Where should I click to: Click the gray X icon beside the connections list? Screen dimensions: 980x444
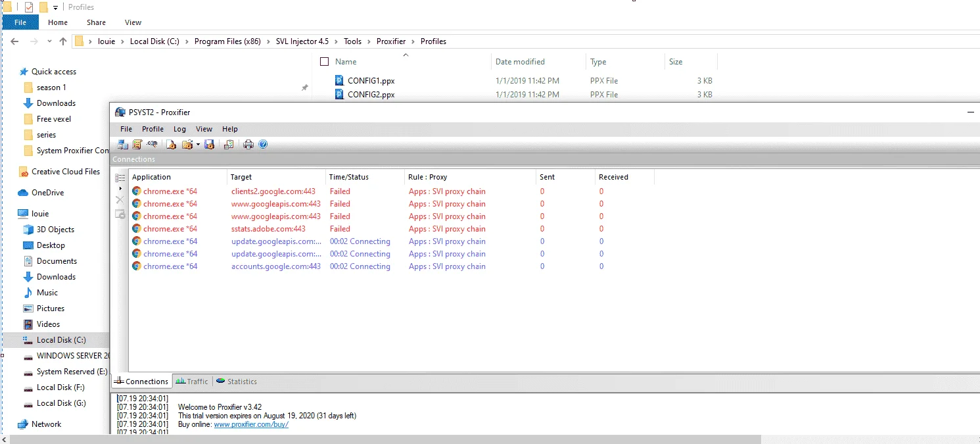[x=120, y=200]
